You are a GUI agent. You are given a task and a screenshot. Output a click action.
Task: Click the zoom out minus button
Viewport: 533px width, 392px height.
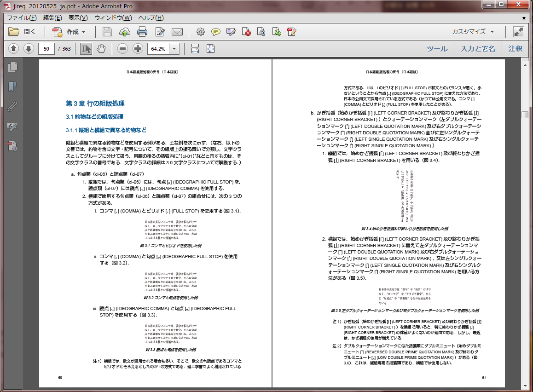click(122, 49)
